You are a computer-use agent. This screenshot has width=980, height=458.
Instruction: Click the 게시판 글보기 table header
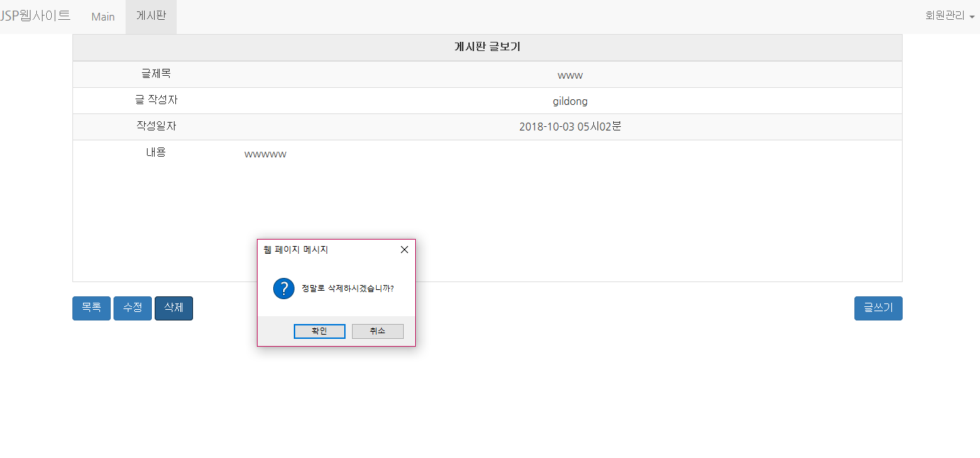(x=488, y=48)
